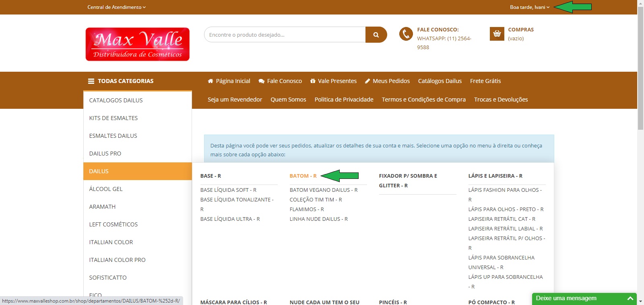Click the BATOM - R subcategory heading
Screen dimensions: 644x305
303,176
